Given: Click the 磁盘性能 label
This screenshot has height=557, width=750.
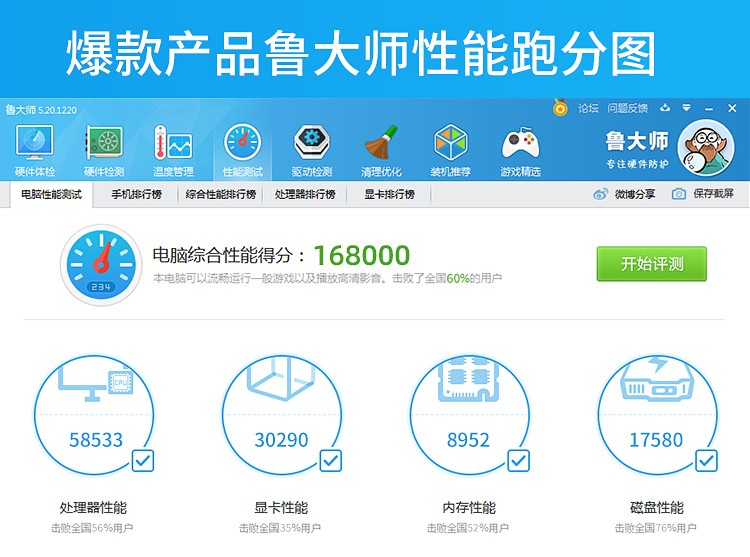Looking at the screenshot, I should pos(657,507).
